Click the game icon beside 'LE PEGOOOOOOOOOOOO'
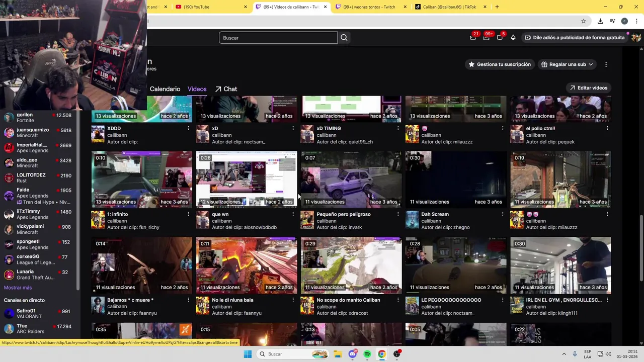This screenshot has height=362, width=644. tap(412, 306)
